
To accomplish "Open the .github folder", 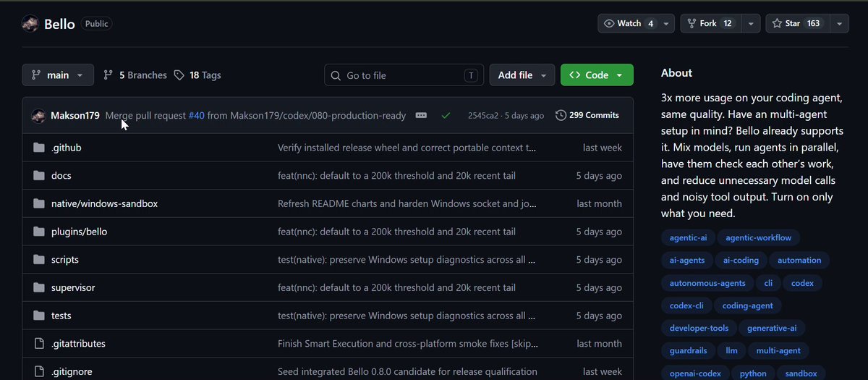I will (66, 148).
